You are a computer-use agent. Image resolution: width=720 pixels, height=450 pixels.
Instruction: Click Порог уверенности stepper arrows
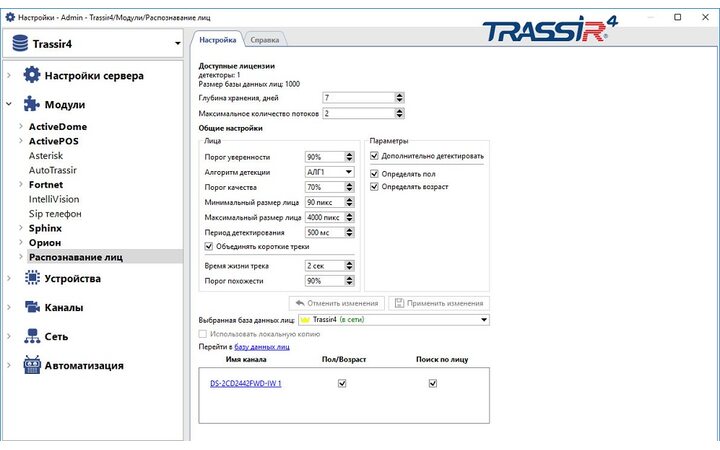[x=349, y=157]
